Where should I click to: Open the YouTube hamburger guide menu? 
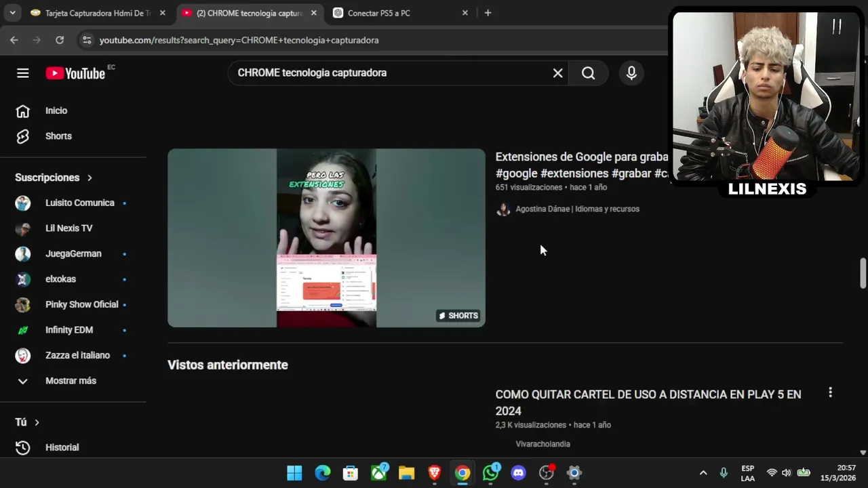tap(23, 73)
